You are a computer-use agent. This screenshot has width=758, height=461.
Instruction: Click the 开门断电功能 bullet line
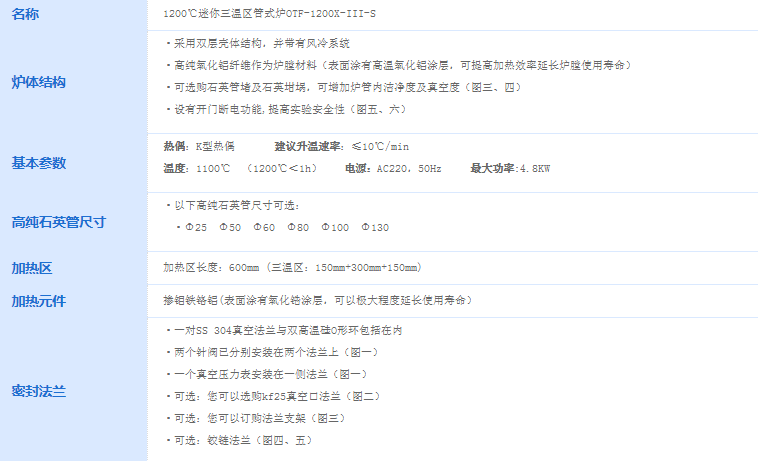click(x=289, y=110)
